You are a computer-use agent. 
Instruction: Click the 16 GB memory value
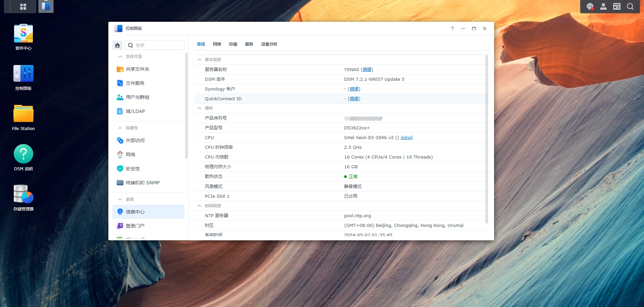[351, 167]
